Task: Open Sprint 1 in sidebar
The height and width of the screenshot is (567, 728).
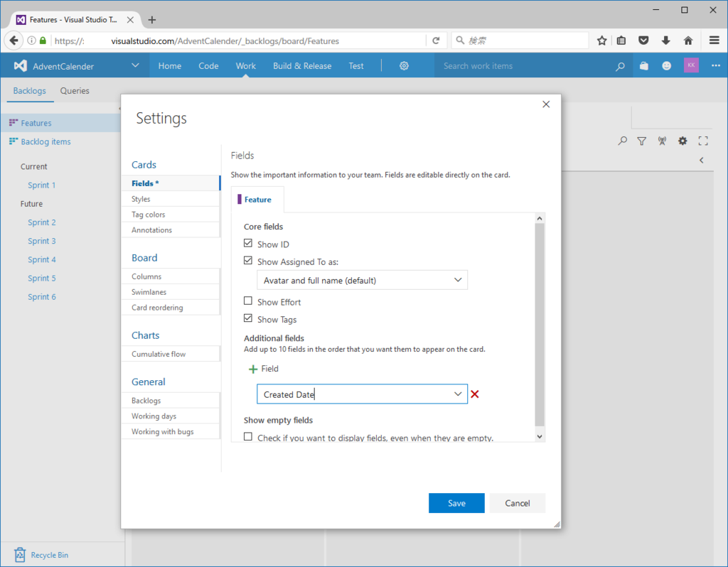Action: point(42,185)
